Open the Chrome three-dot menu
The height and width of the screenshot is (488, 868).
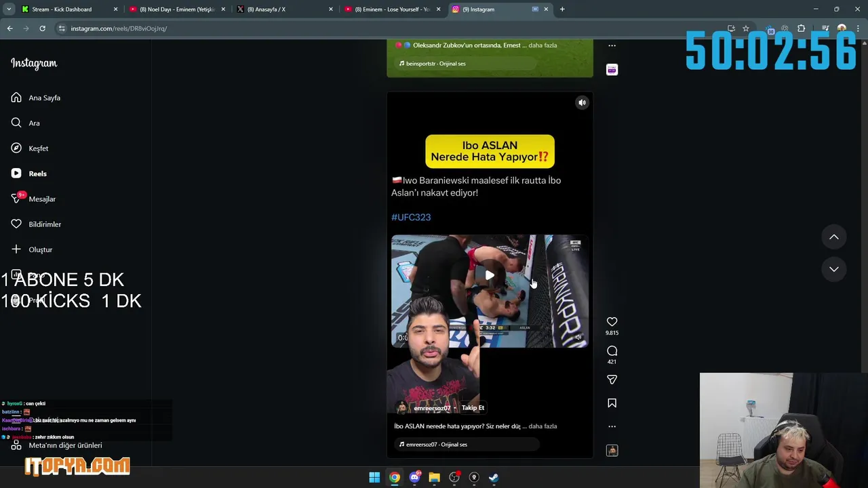(x=859, y=28)
